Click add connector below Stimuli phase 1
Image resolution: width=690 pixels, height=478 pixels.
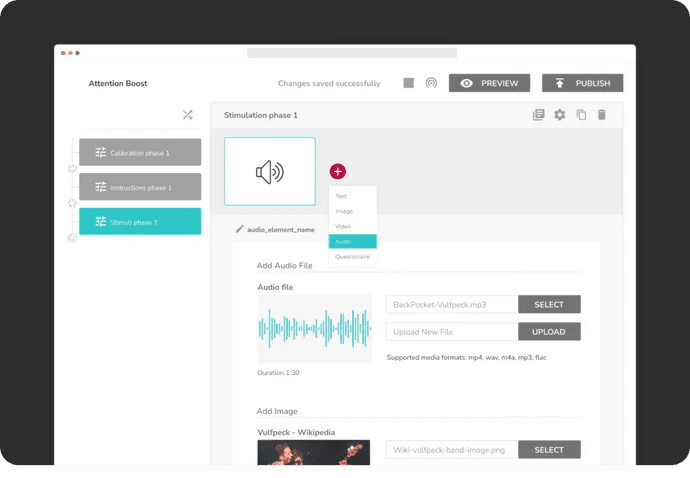coord(72,238)
